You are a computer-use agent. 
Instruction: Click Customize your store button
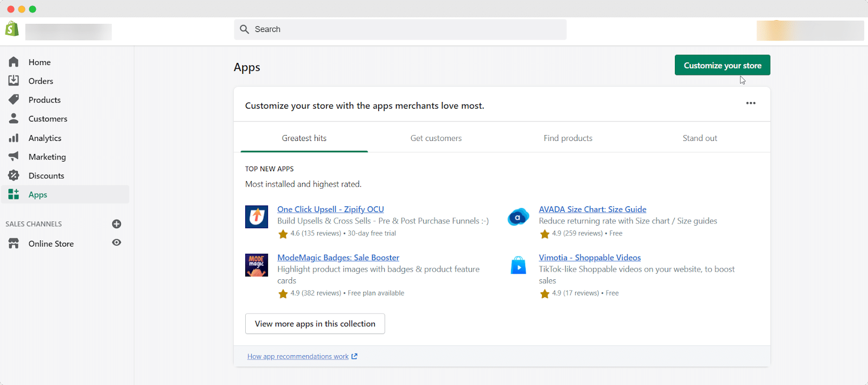click(723, 65)
